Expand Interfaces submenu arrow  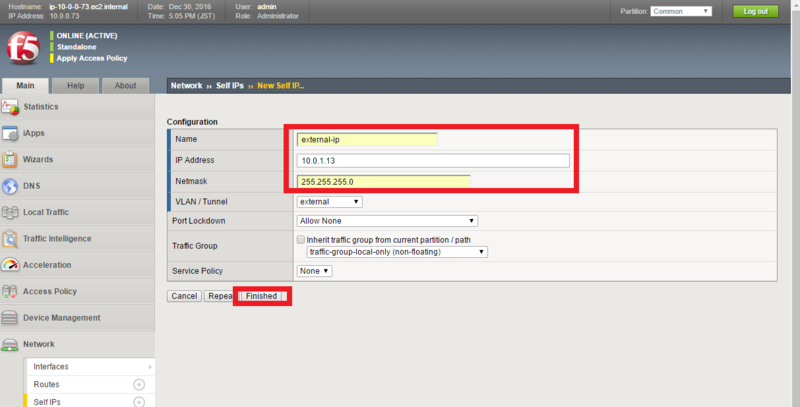tap(149, 367)
